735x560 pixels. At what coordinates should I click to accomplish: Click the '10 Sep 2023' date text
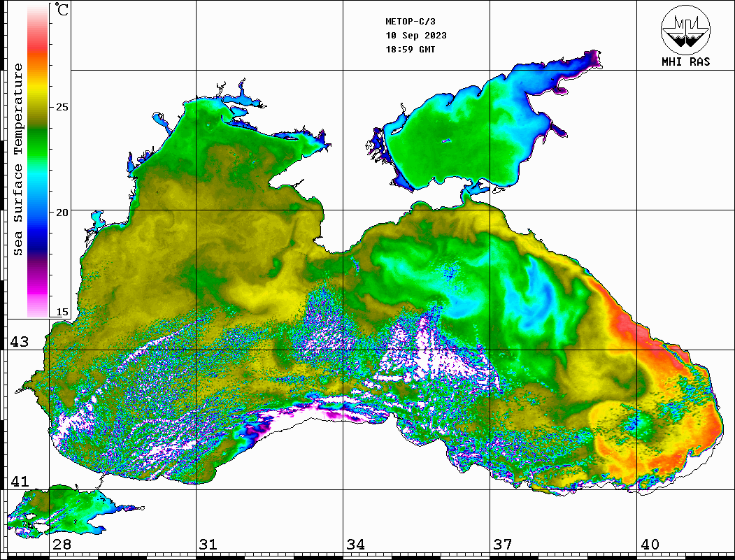(x=416, y=36)
